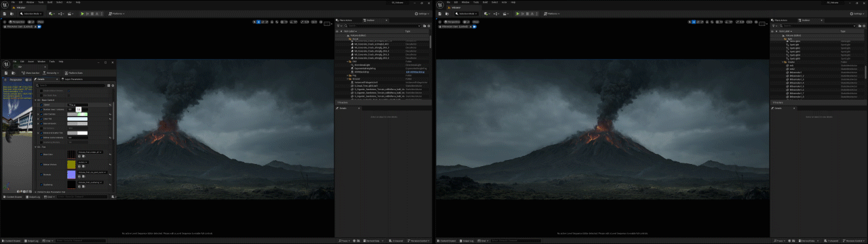Toggle the Motion Vectors texture checkbox
Viewport: 868px width, 244px height.
point(41,165)
